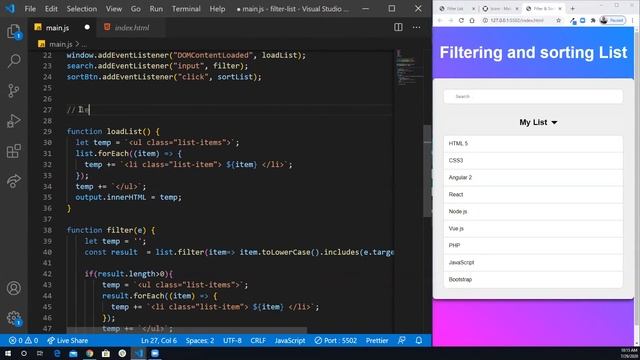This screenshot has width=640, height=360.
Task: Open the Help menu
Action: pyautogui.click(x=217, y=9)
